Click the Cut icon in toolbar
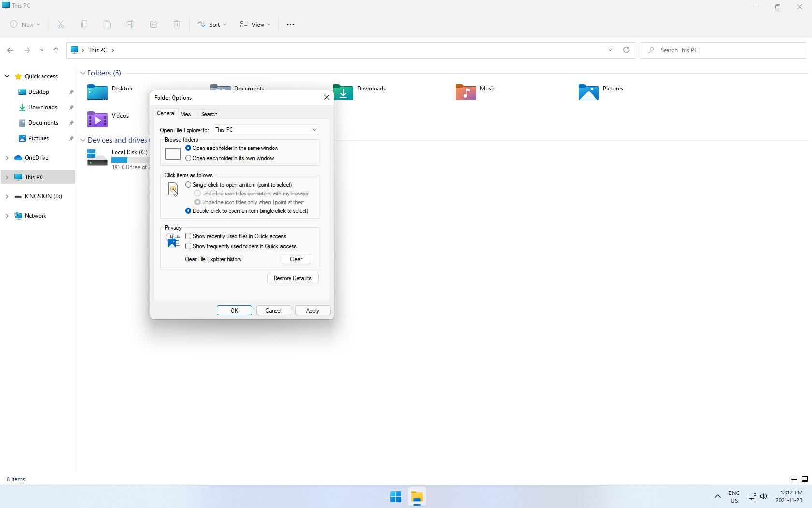812x508 pixels. tap(61, 24)
